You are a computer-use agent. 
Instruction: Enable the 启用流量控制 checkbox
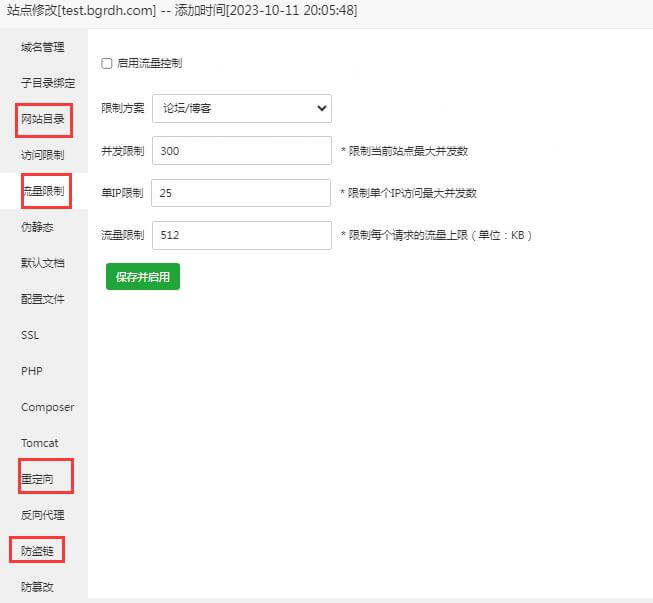coord(107,63)
